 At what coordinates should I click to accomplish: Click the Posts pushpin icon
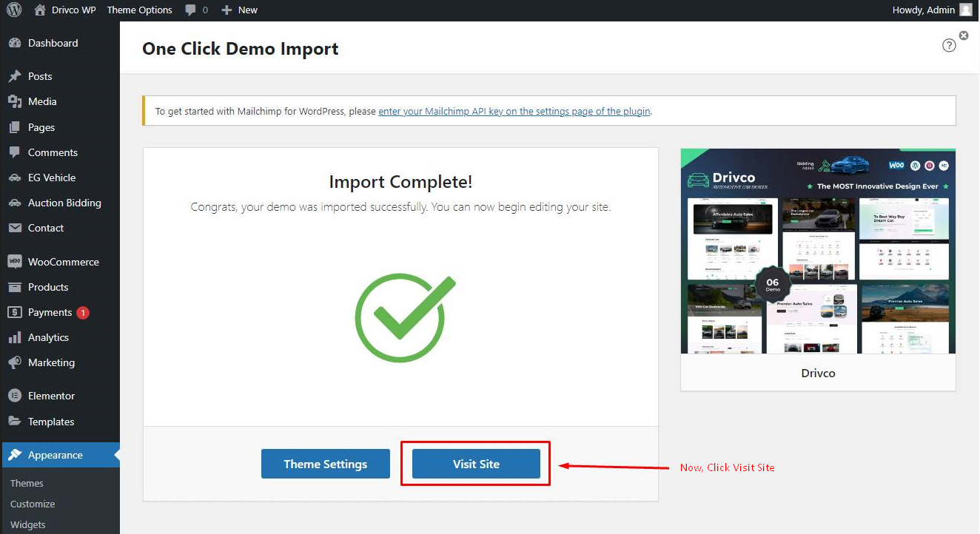(15, 76)
